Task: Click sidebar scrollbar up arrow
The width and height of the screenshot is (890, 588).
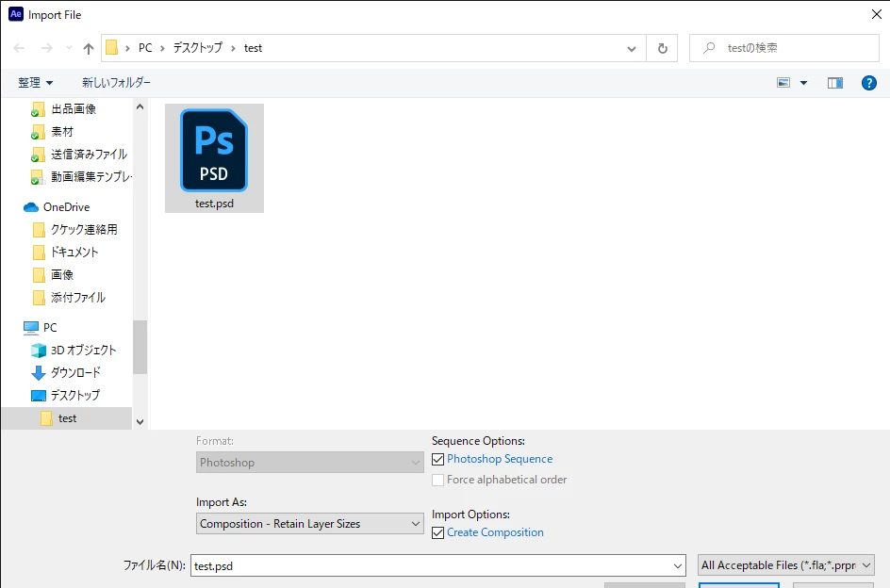Action: [140, 106]
